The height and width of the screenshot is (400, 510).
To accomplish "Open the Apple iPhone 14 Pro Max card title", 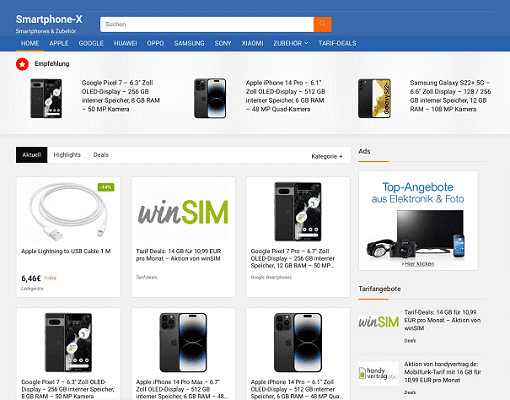I will pos(182,389).
